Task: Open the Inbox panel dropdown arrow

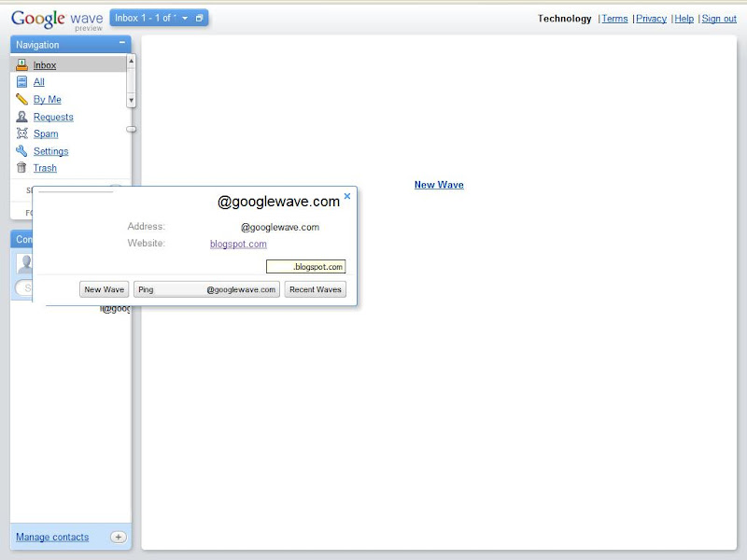Action: [185, 18]
